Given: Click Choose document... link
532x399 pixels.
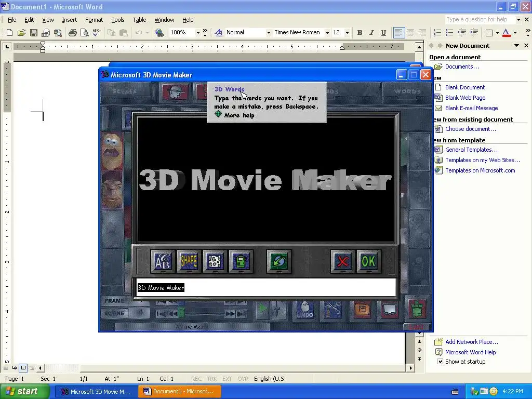Looking at the screenshot, I should pyautogui.click(x=470, y=129).
